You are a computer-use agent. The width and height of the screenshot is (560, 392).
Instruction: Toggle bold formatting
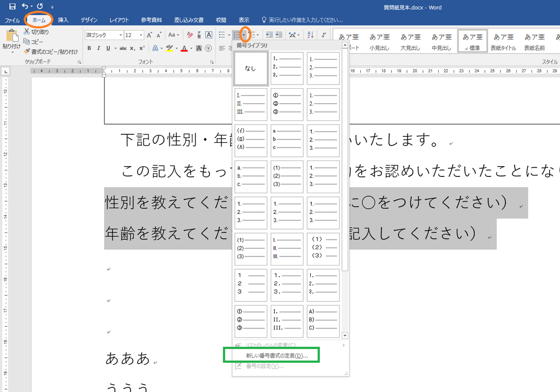coord(90,48)
